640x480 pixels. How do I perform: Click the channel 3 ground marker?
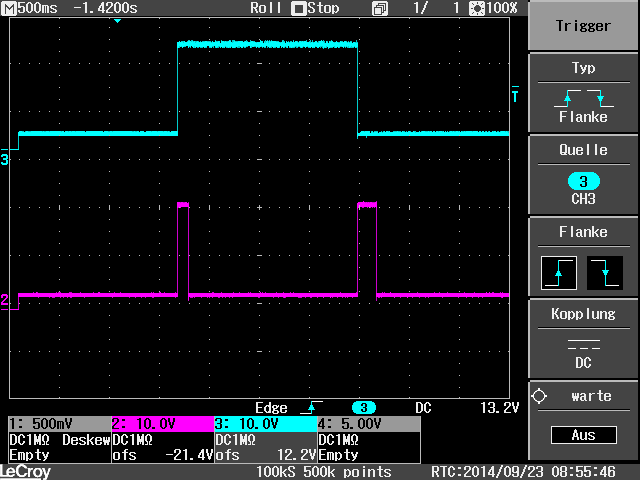point(4,159)
